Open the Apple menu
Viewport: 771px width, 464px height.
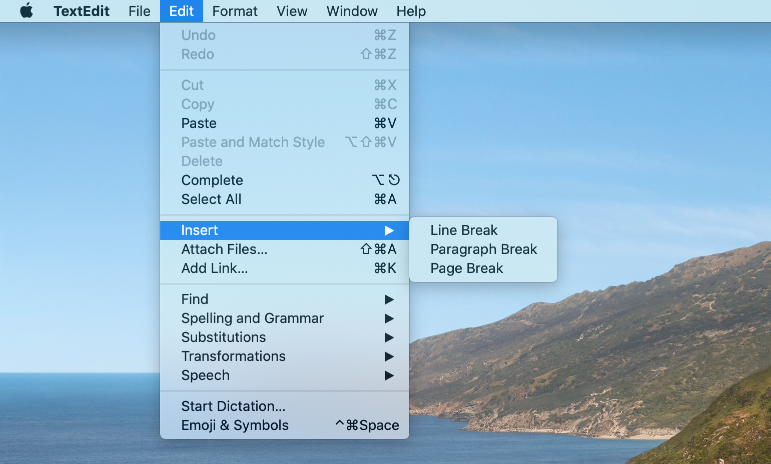[27, 11]
